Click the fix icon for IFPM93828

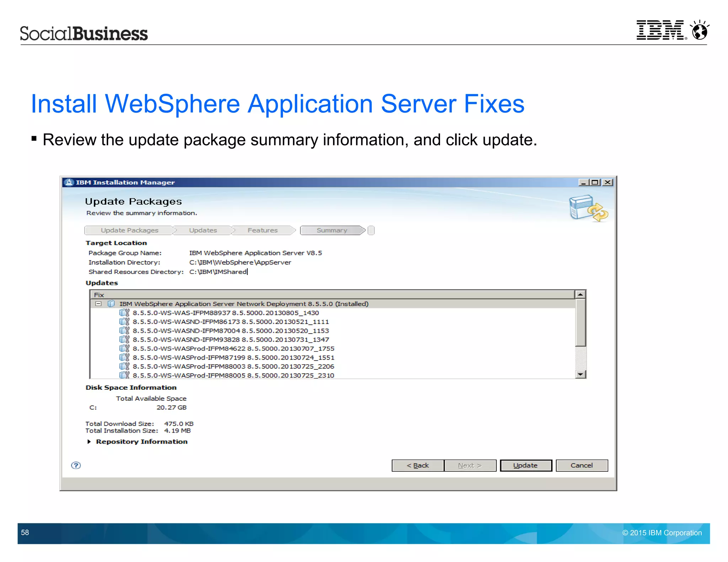(x=124, y=339)
